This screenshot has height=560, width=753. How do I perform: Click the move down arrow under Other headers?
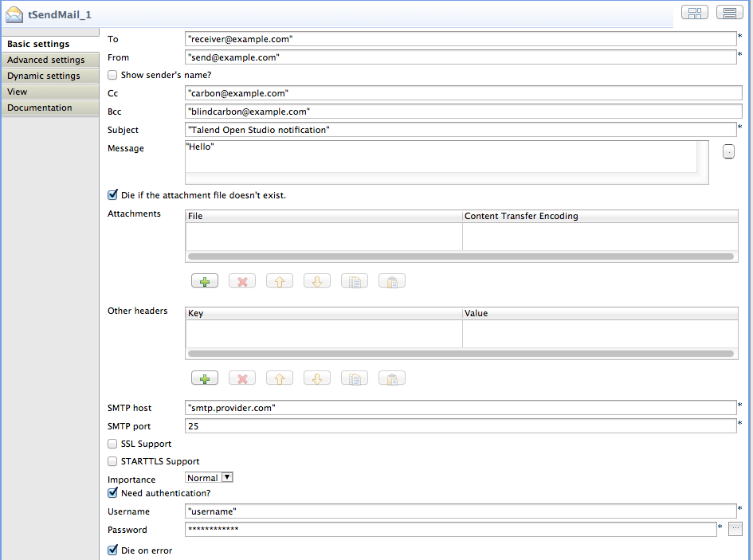pyautogui.click(x=317, y=378)
